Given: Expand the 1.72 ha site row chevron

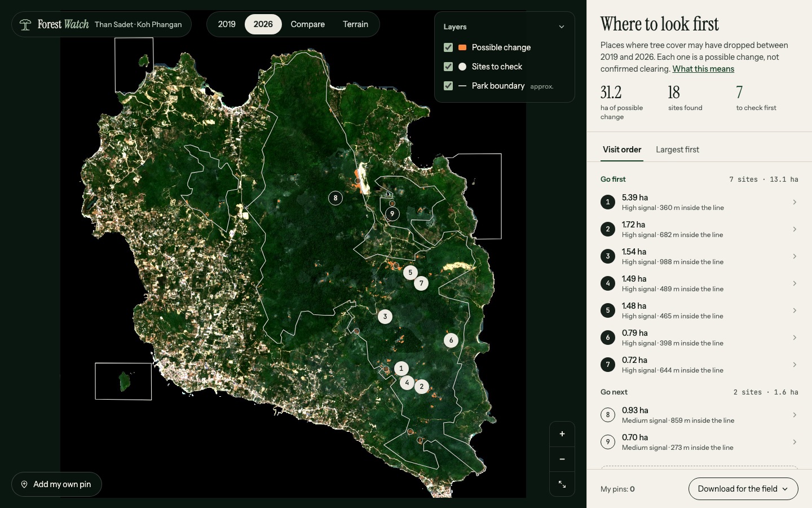Looking at the screenshot, I should coord(795,229).
